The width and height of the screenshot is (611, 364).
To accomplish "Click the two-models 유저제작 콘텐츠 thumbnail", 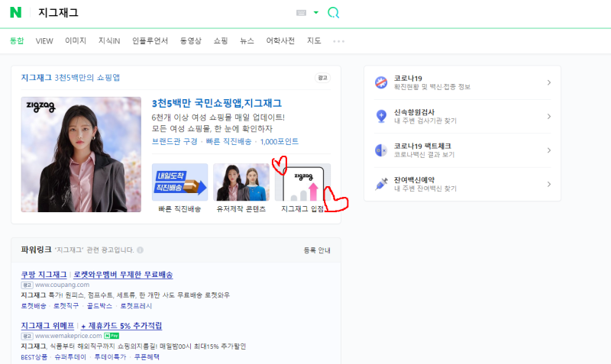I will (241, 182).
